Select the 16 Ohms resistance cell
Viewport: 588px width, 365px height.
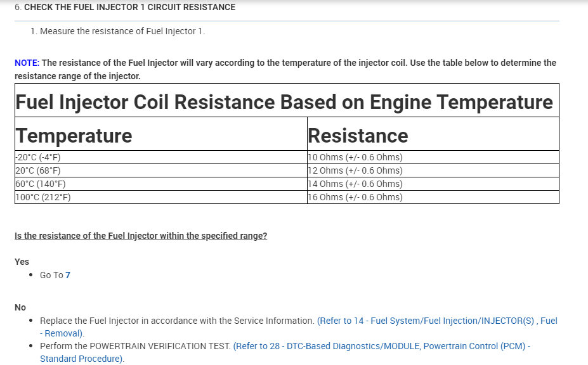(355, 197)
